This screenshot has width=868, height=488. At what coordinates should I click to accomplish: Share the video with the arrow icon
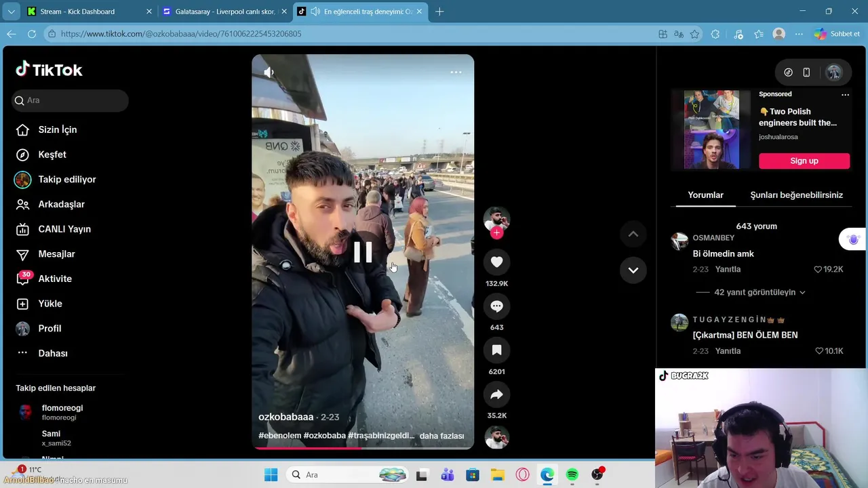tap(496, 394)
